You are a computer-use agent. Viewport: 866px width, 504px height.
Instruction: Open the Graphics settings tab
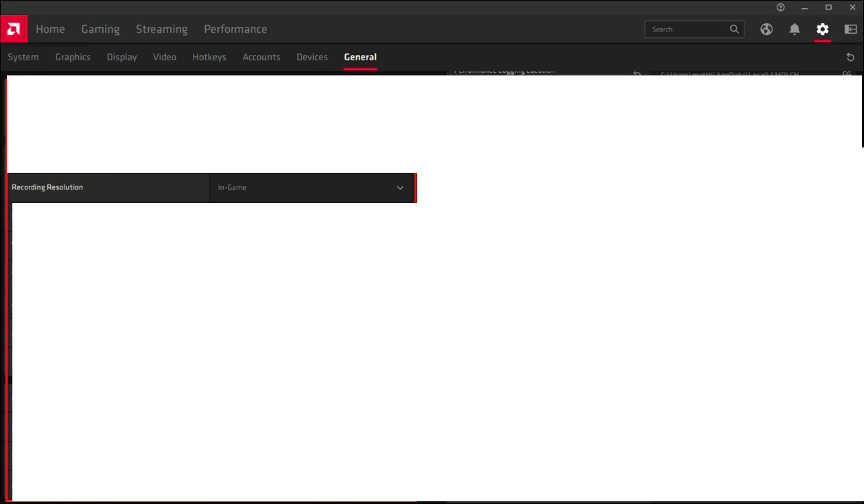point(73,57)
